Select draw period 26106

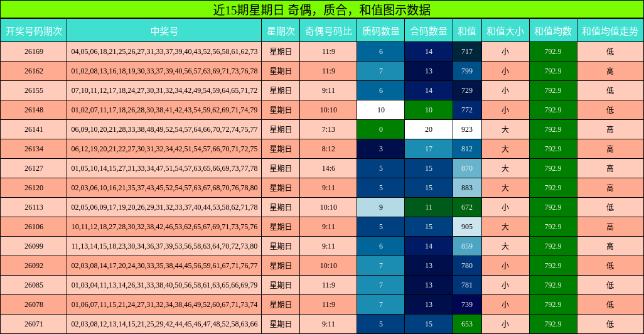34,227
